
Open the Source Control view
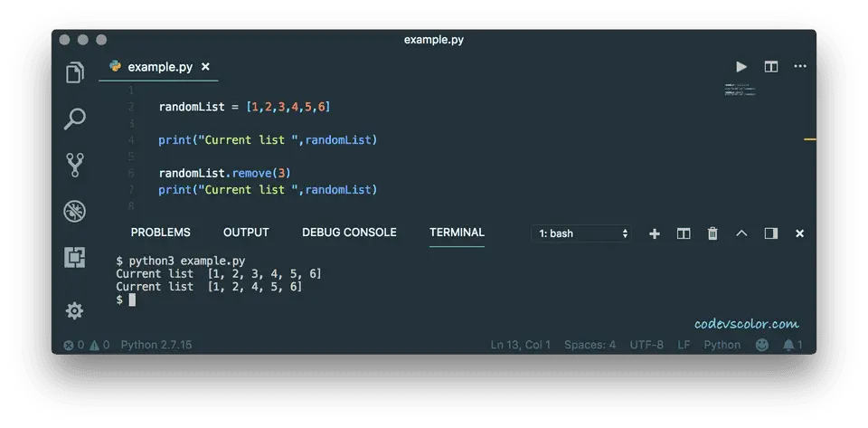point(75,165)
